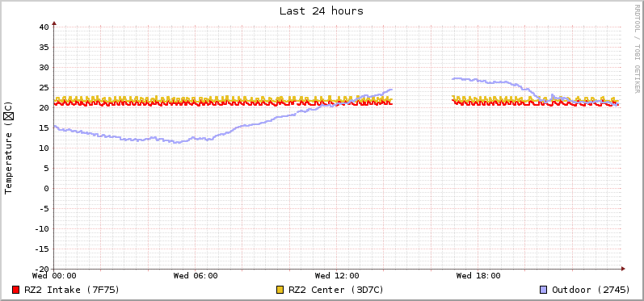Click the 25 value on temperature axis
This screenshot has height=301, width=644.
pyautogui.click(x=44, y=88)
